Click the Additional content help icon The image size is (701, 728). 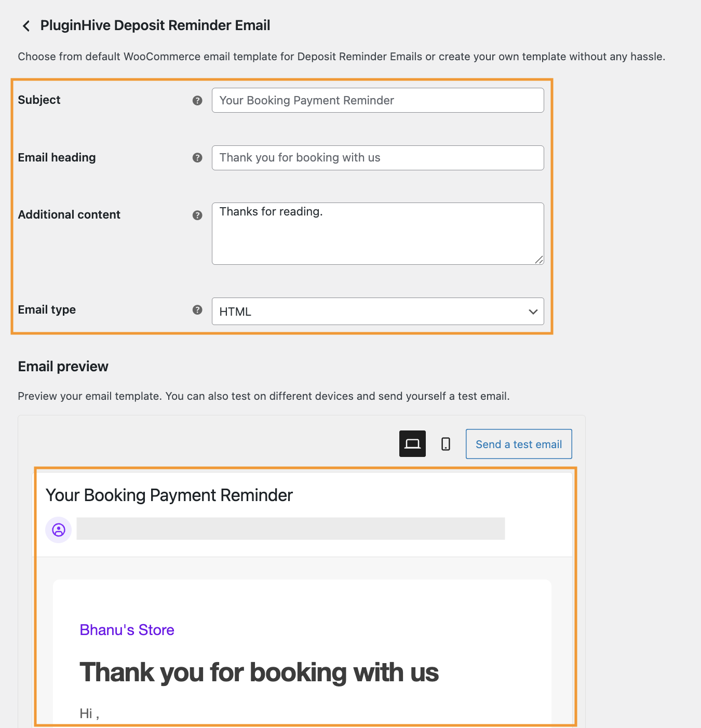pyautogui.click(x=197, y=215)
